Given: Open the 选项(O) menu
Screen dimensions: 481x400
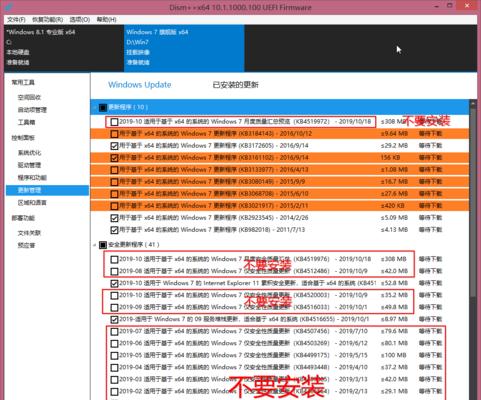Looking at the screenshot, I should 80,20.
